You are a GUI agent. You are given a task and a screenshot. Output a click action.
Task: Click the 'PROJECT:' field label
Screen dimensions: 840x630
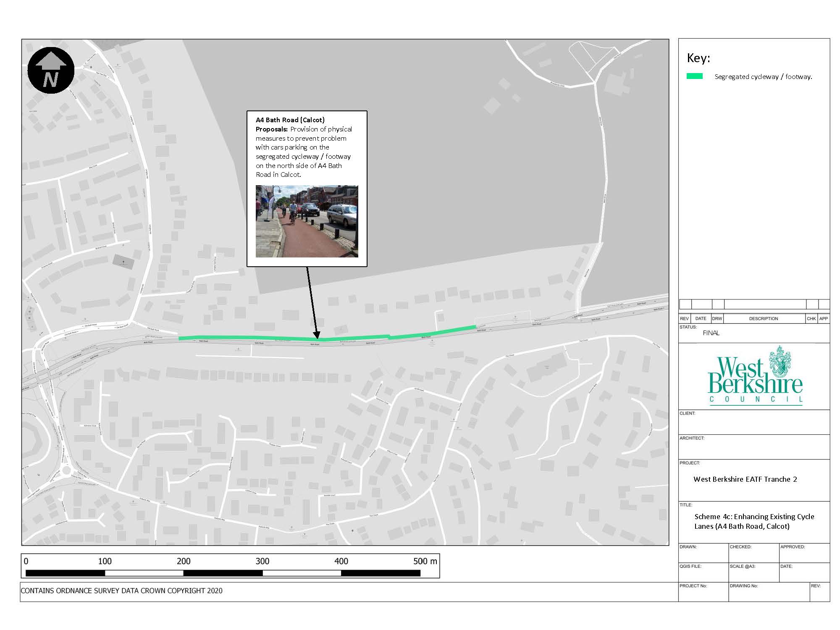click(690, 463)
